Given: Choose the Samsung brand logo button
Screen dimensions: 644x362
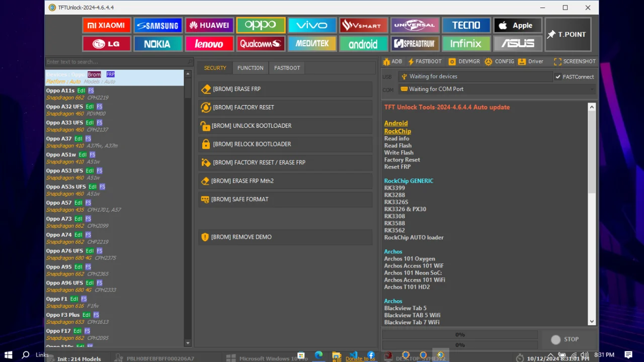Looking at the screenshot, I should click(x=157, y=25).
